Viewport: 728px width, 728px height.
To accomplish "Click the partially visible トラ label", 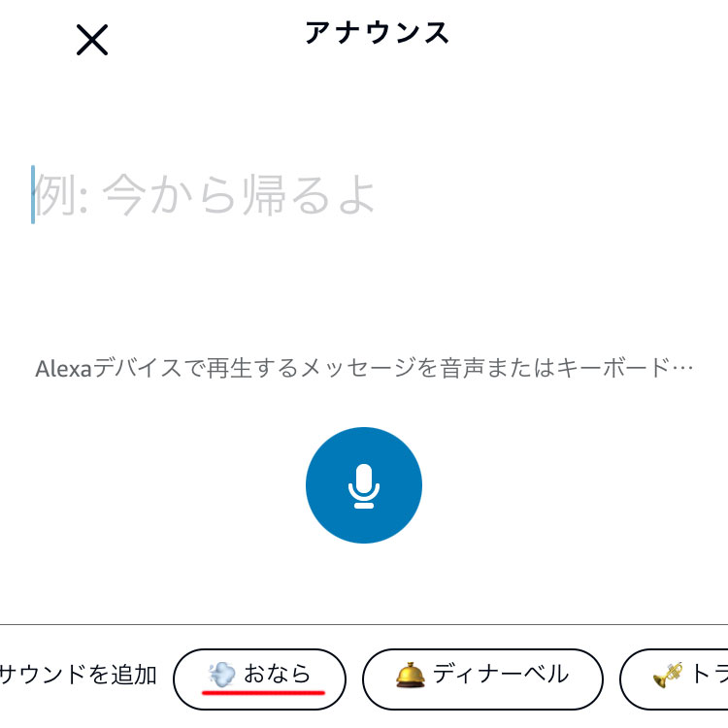I will [709, 675].
